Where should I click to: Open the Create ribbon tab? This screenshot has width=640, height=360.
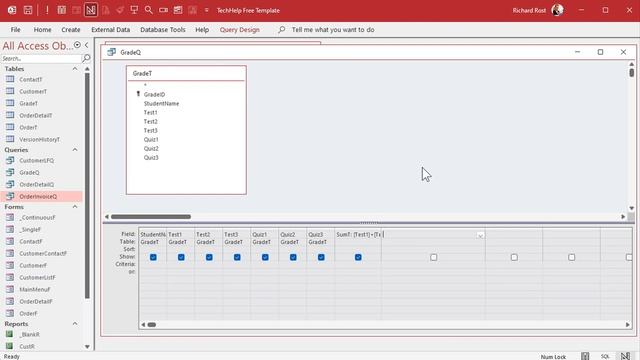pyautogui.click(x=71, y=30)
